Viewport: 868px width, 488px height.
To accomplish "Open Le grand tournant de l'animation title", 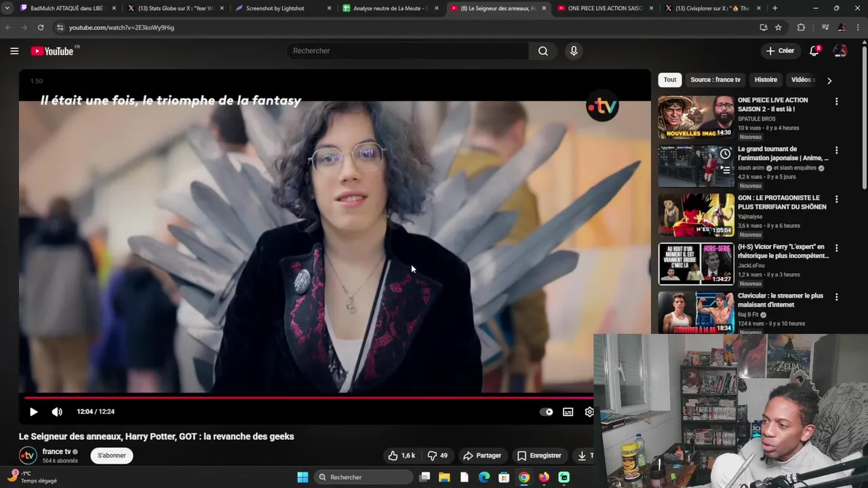I will tap(783, 153).
